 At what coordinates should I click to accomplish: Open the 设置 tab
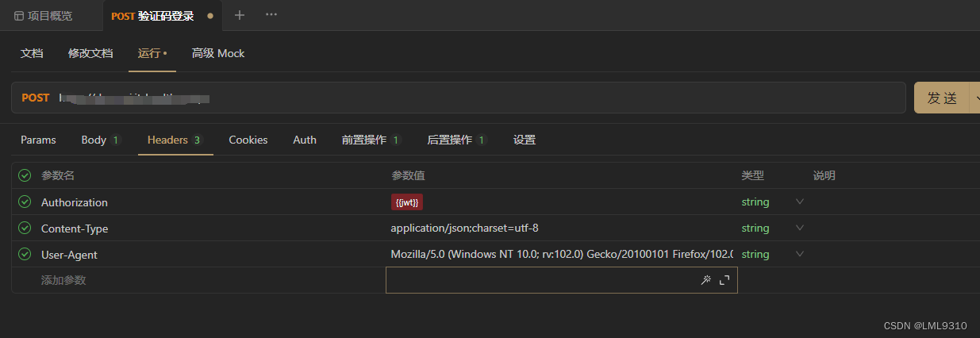click(x=525, y=140)
